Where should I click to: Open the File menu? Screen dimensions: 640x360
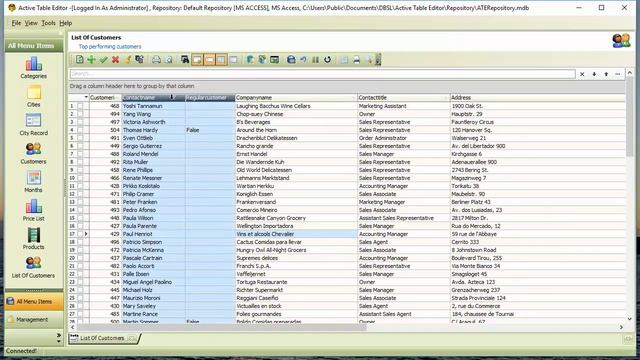tap(16, 23)
